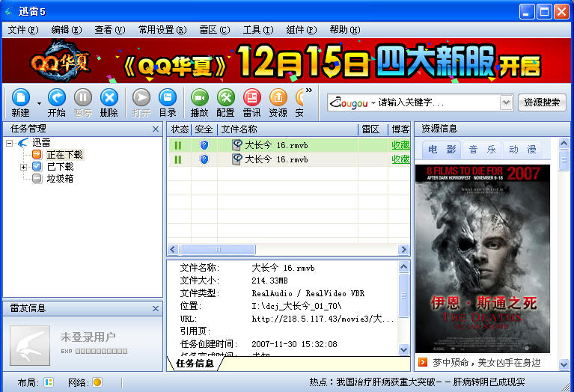Open the 查看 menu
Viewport: 574px width, 392px height.
(x=110, y=30)
